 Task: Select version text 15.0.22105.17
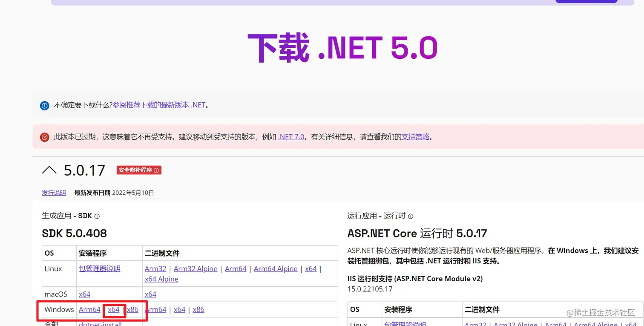[x=370, y=289]
